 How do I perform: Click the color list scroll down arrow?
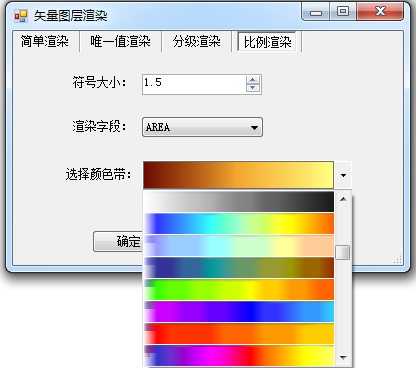click(343, 358)
